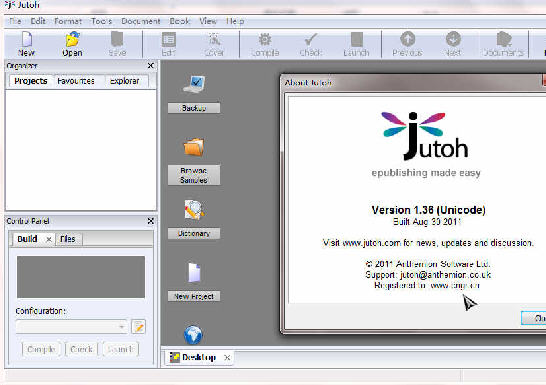Close the Organizer panel
The height and width of the screenshot is (385, 546).
pyautogui.click(x=150, y=65)
